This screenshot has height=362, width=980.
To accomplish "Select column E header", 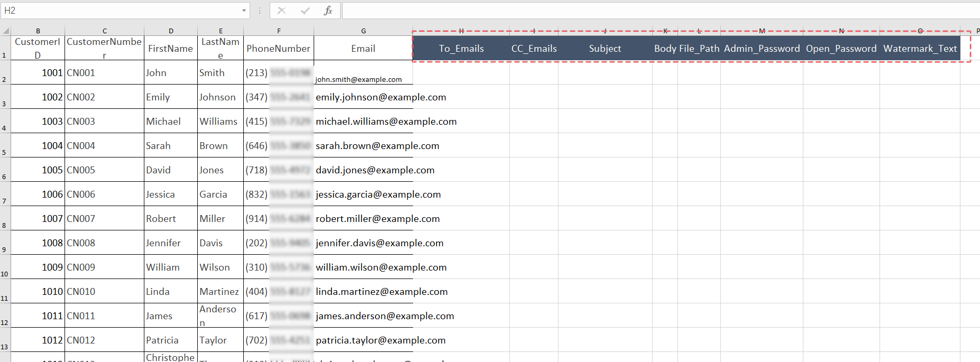I will [221, 31].
